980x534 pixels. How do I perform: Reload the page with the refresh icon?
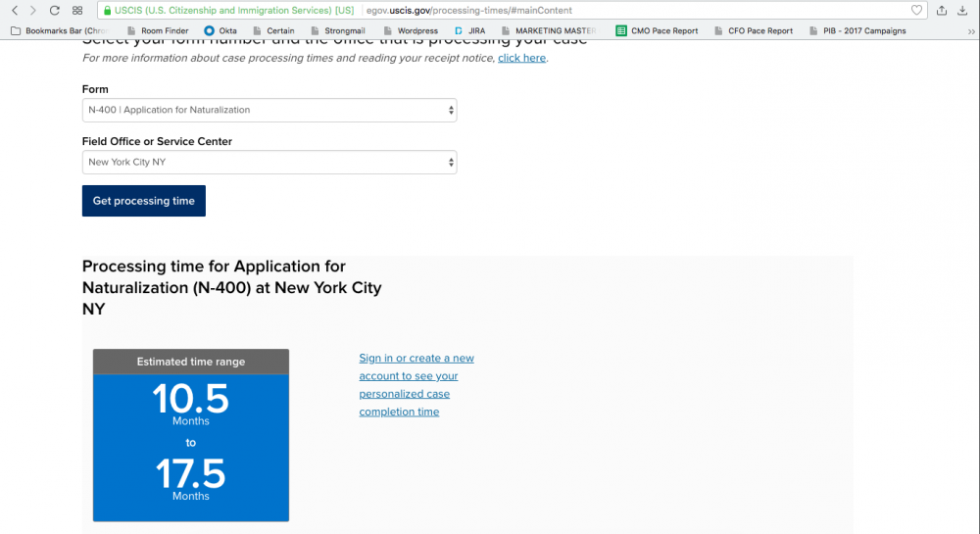[54, 11]
